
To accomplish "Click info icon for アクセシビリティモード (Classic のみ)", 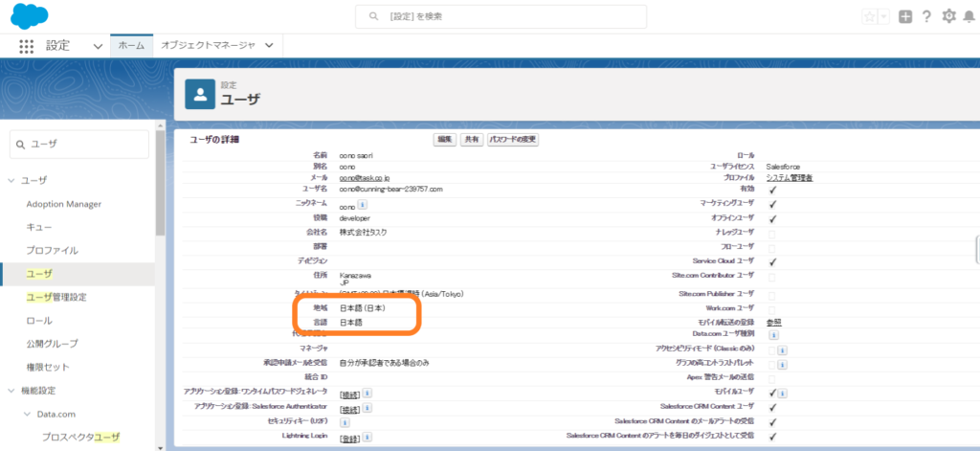I will pos(782,350).
